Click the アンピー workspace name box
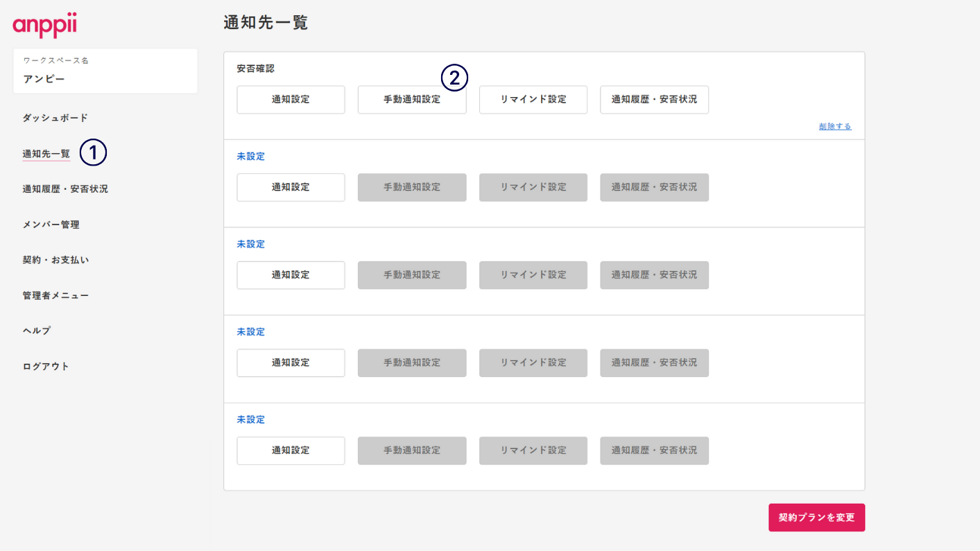 (105, 71)
